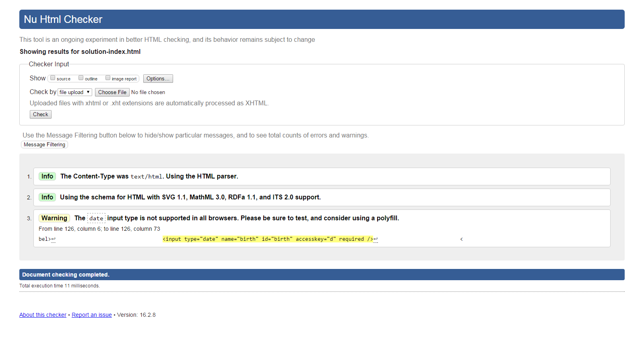
Task: Open the Report an issue link
Action: (x=92, y=315)
